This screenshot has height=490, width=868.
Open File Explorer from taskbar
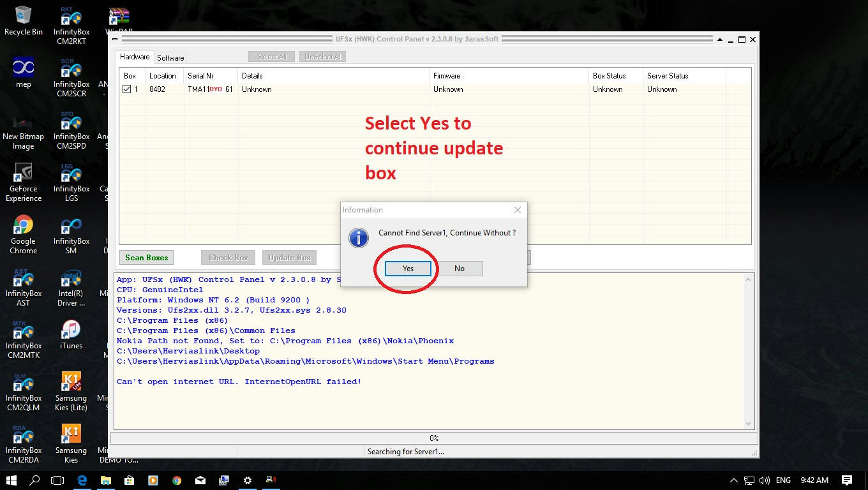[106, 480]
